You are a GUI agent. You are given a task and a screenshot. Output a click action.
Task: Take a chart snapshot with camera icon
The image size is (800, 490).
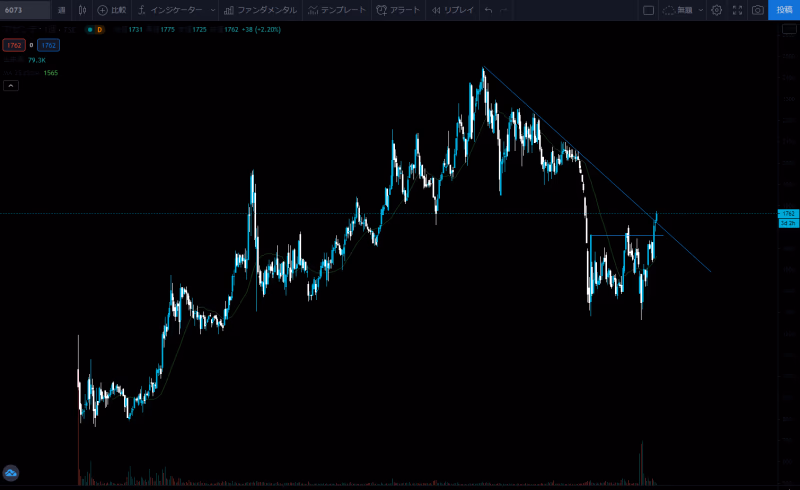(x=758, y=10)
